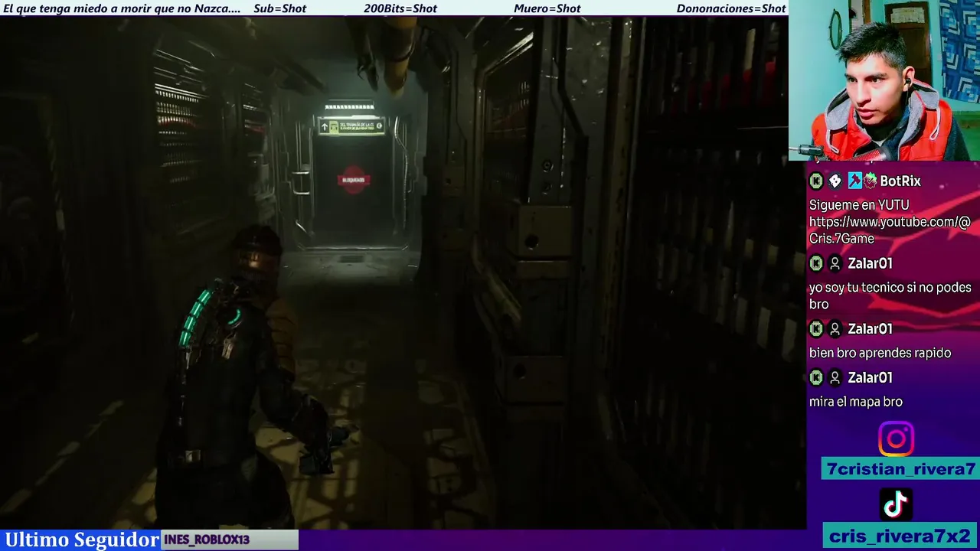Open BotRix username in chat
The width and height of the screenshot is (980, 551).
[900, 181]
